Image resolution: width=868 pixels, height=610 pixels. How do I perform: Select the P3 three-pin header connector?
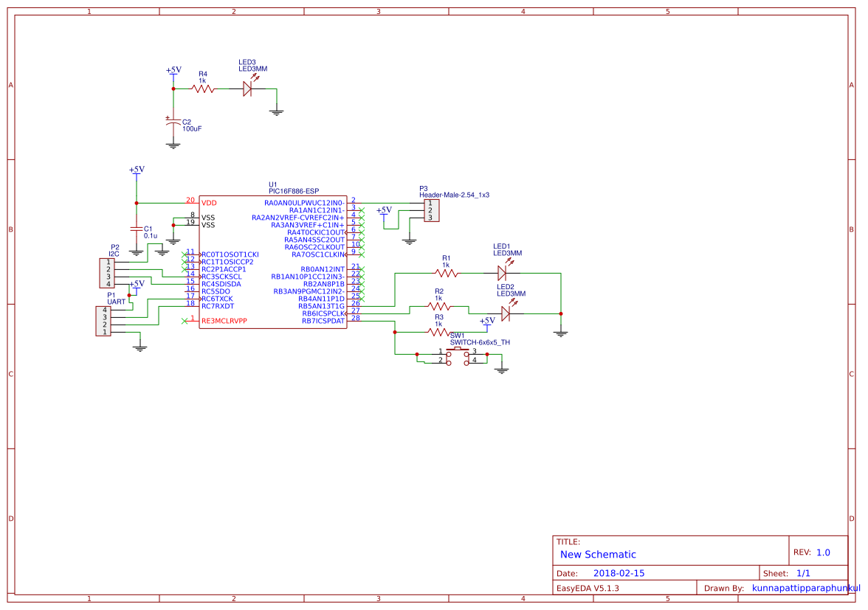click(x=431, y=210)
